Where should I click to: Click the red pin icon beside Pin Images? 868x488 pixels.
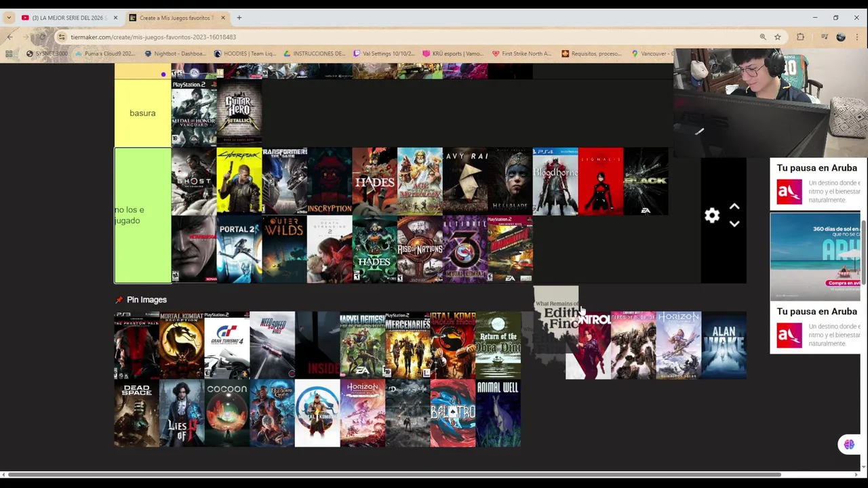[119, 300]
